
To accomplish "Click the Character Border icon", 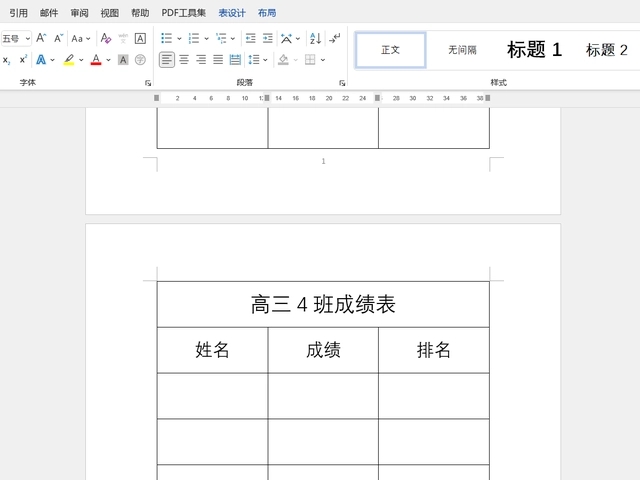I will (x=140, y=38).
